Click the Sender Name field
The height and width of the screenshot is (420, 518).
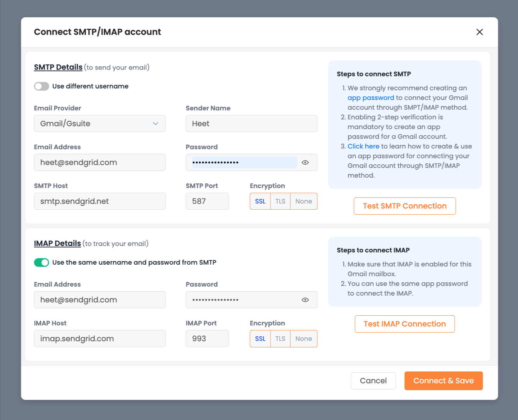251,124
